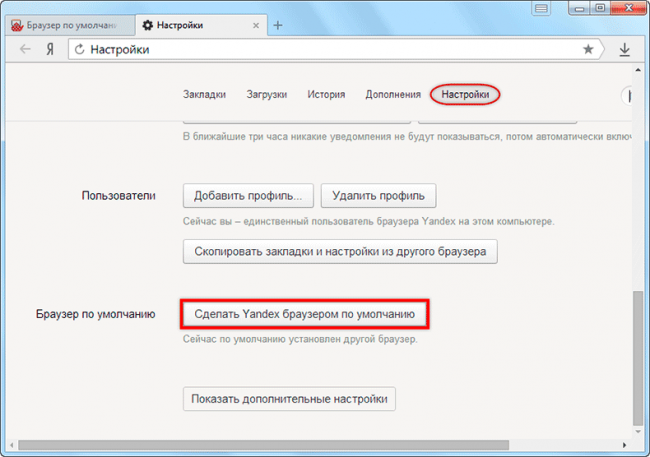
Task: Open the Дополнения section
Action: pos(393,95)
